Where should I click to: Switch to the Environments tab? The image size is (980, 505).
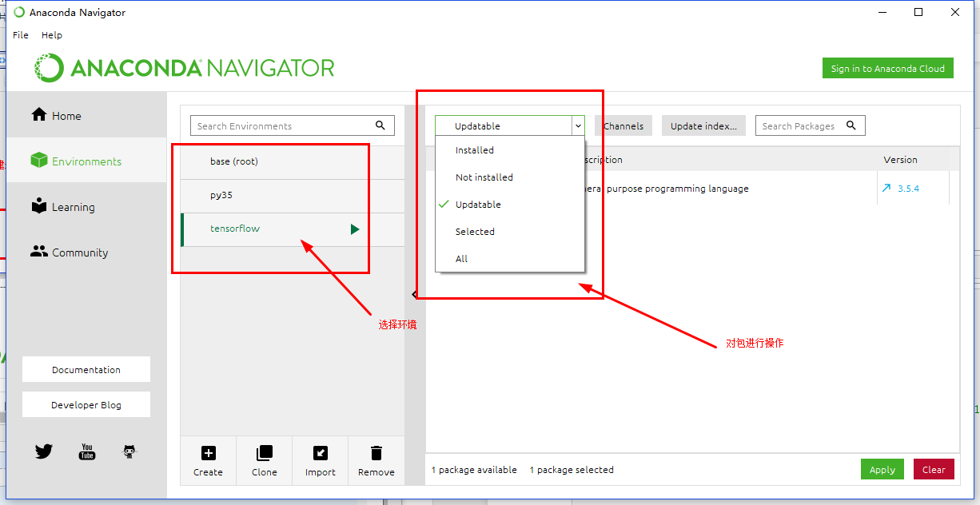pos(86,161)
